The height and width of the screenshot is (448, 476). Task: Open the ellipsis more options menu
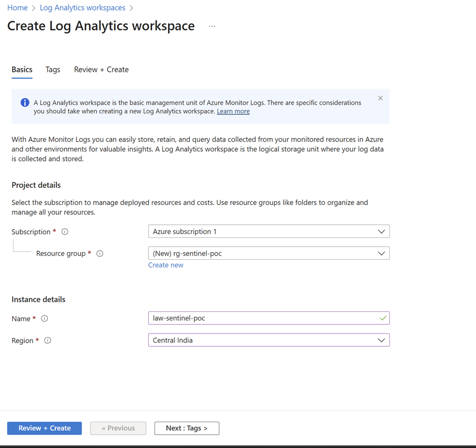point(212,26)
